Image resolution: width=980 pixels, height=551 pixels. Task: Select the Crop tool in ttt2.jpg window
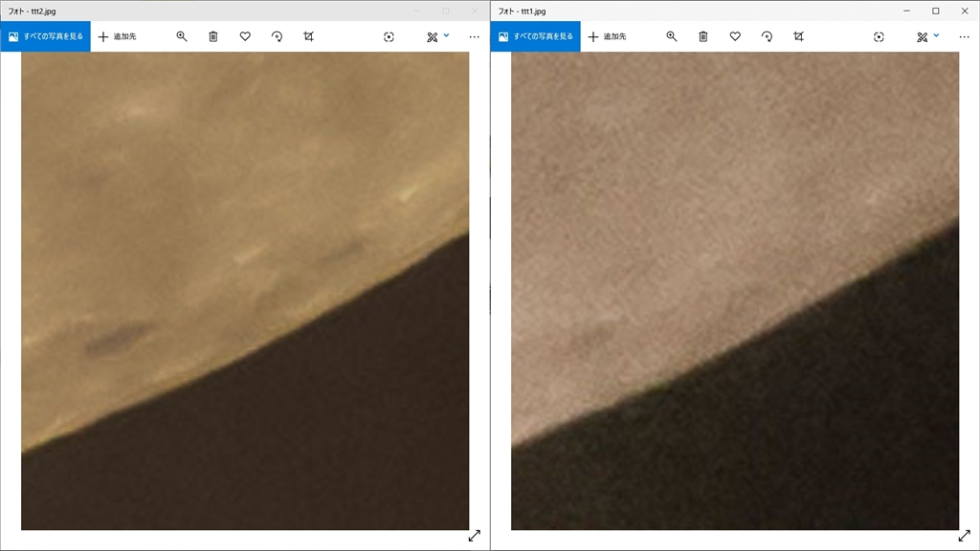[309, 36]
